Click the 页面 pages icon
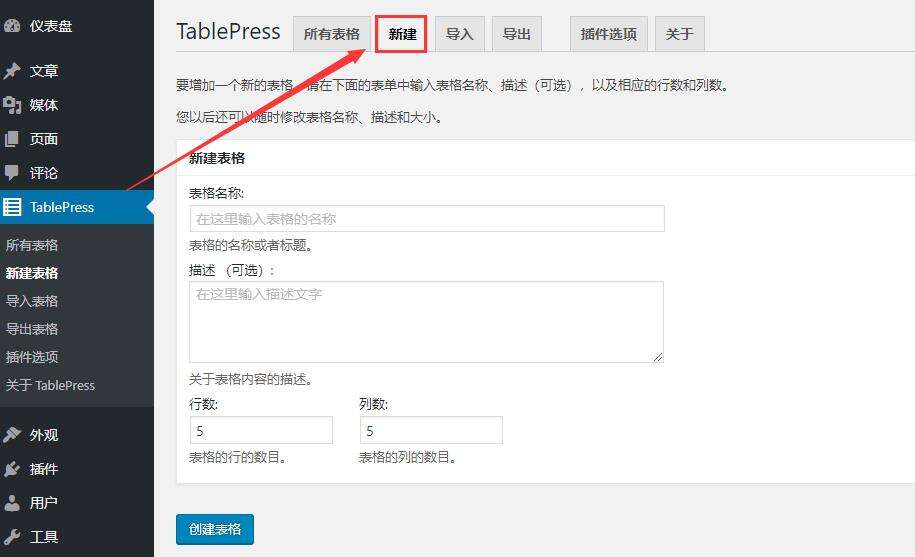The height and width of the screenshot is (557, 915). (x=12, y=139)
